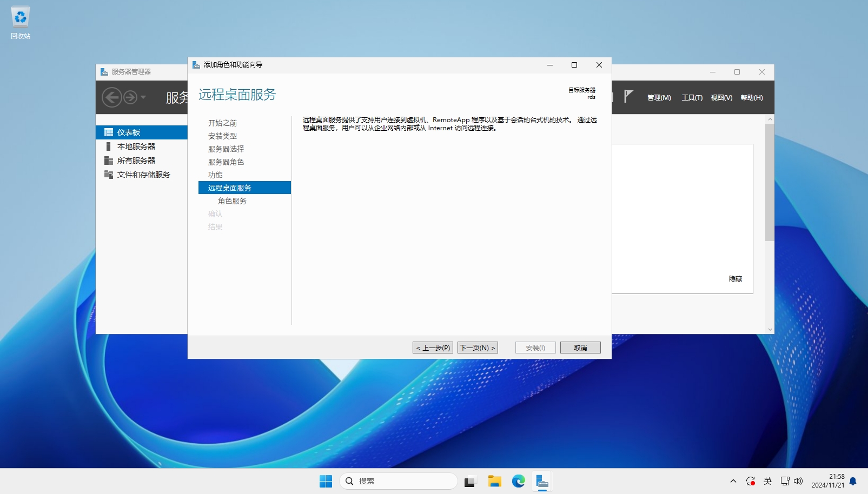Click the notifications flag icon

628,97
